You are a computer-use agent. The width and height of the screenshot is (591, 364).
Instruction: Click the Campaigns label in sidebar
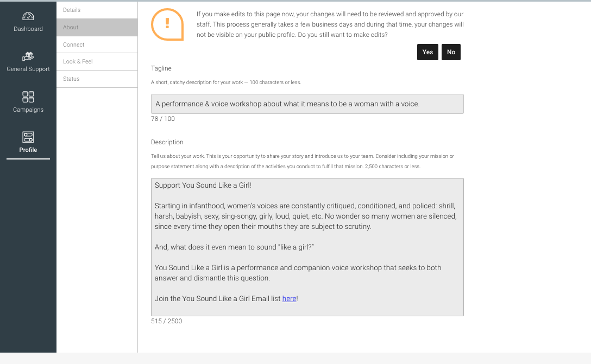click(x=28, y=110)
